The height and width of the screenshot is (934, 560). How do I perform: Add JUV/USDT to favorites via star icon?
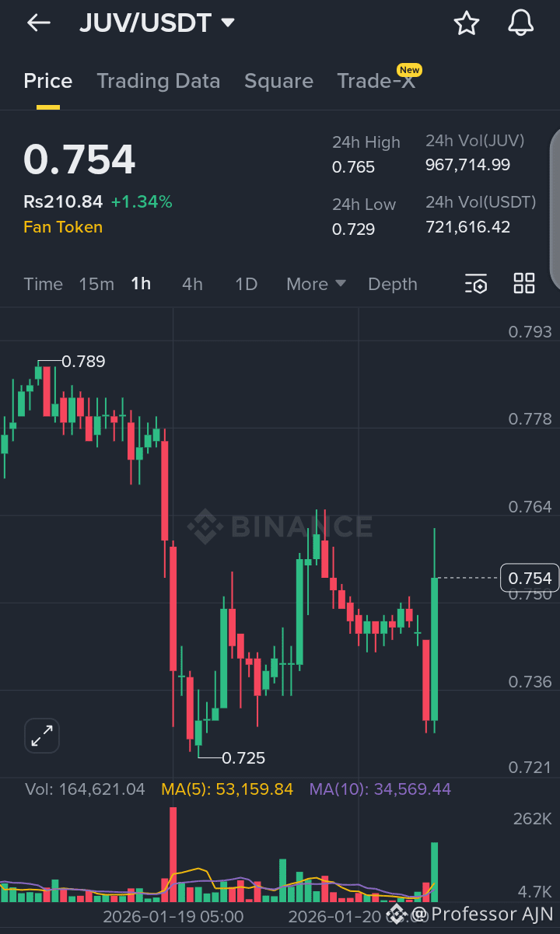pyautogui.click(x=467, y=23)
